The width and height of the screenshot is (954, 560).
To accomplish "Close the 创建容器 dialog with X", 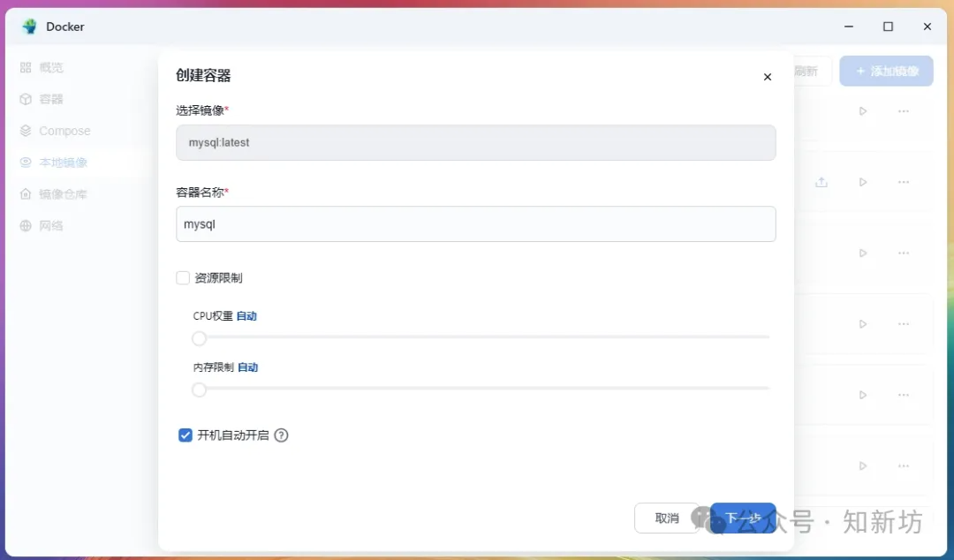I will pyautogui.click(x=767, y=77).
